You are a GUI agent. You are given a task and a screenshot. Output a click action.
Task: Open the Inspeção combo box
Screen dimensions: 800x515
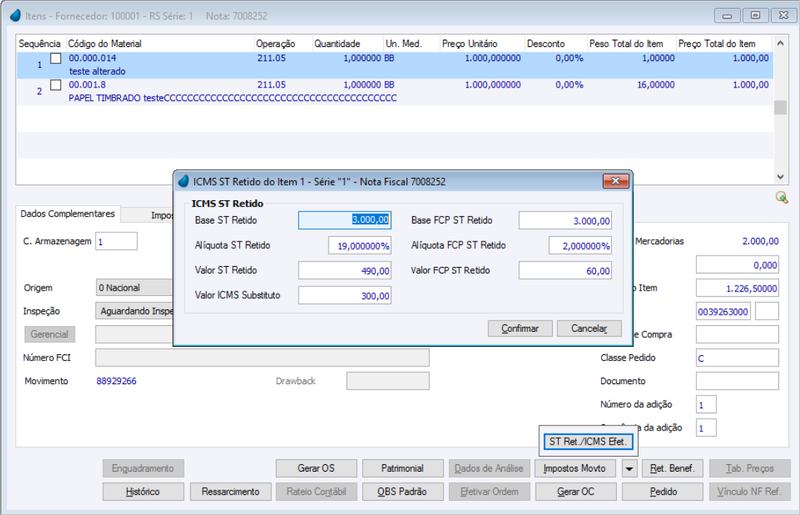click(134, 311)
